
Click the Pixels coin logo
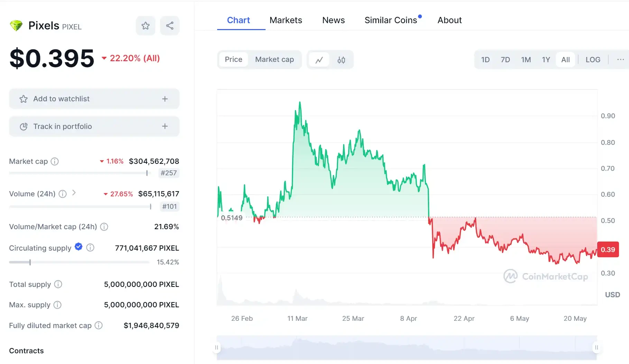(x=16, y=25)
